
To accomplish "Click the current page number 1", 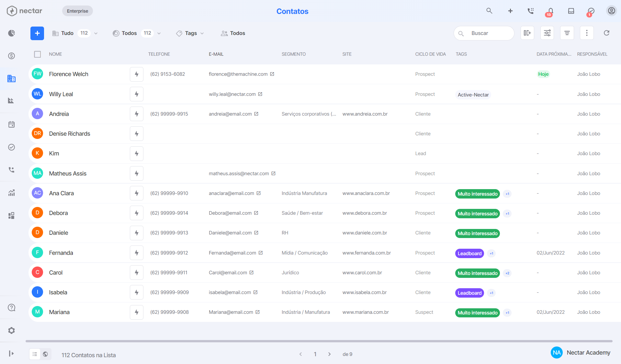I will tap(315, 354).
